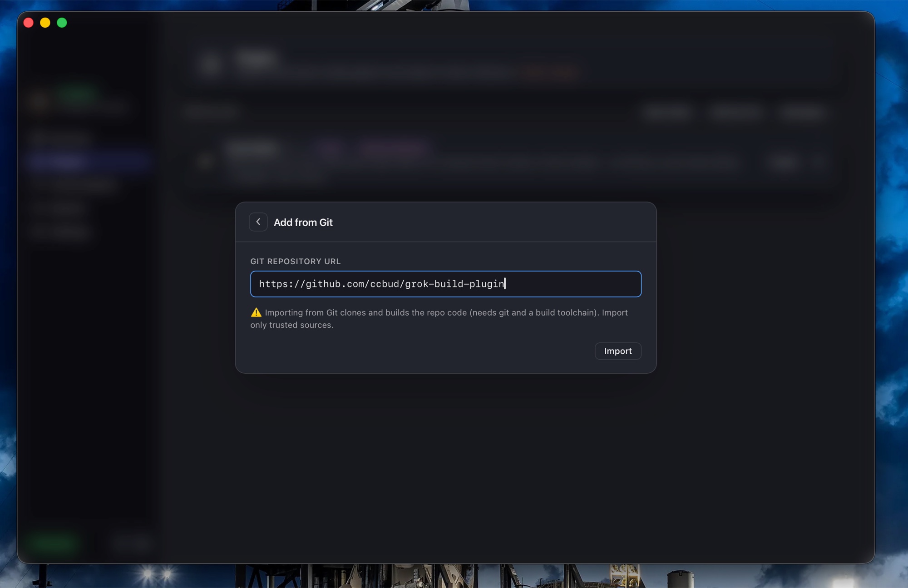Close the window with the red button
Image resolution: width=908 pixels, height=588 pixels.
pyautogui.click(x=28, y=23)
